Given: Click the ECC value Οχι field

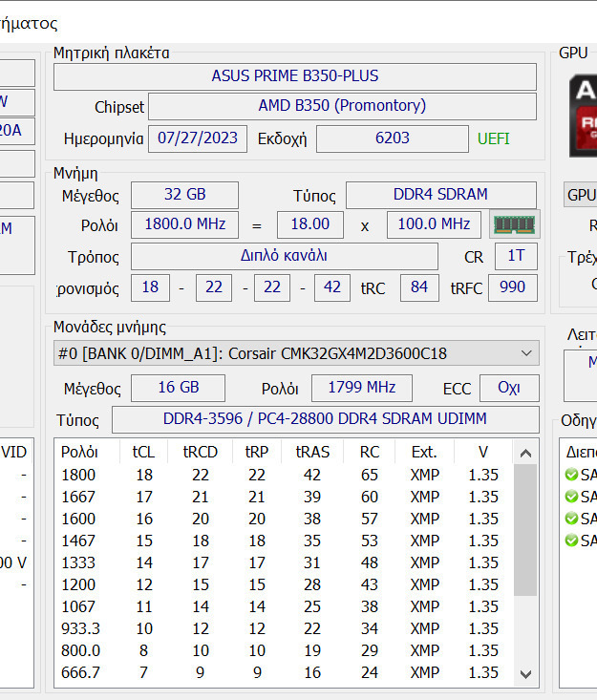Looking at the screenshot, I should (x=509, y=388).
